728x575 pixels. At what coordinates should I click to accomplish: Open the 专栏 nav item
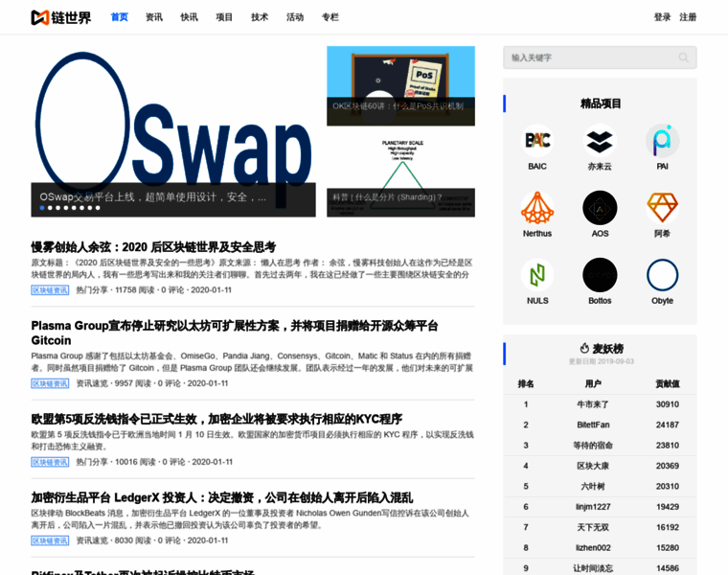(330, 17)
